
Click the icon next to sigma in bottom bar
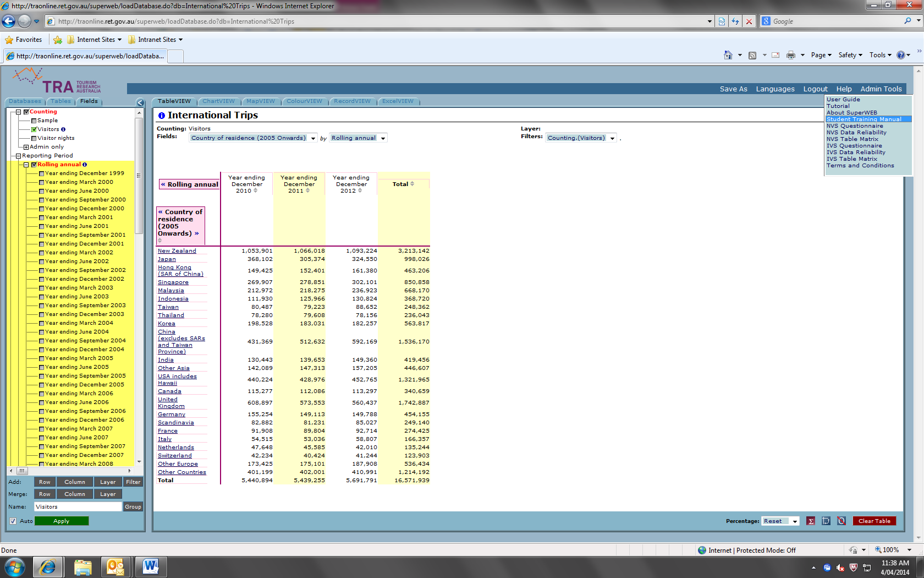pos(826,521)
